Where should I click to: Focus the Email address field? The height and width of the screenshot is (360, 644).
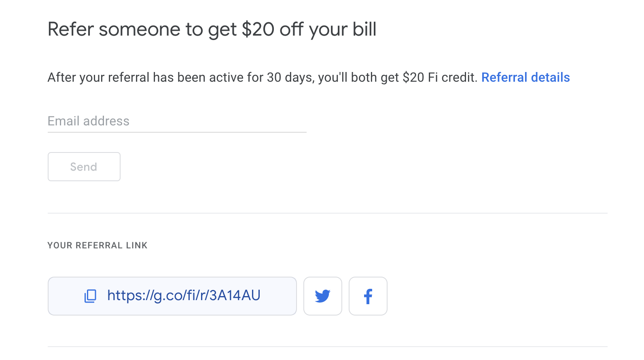(x=177, y=121)
